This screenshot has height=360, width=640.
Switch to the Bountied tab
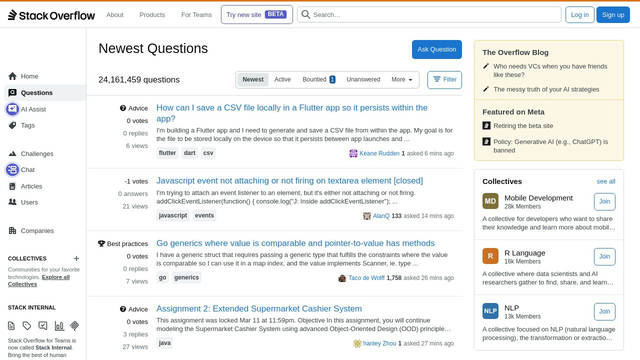(x=319, y=80)
